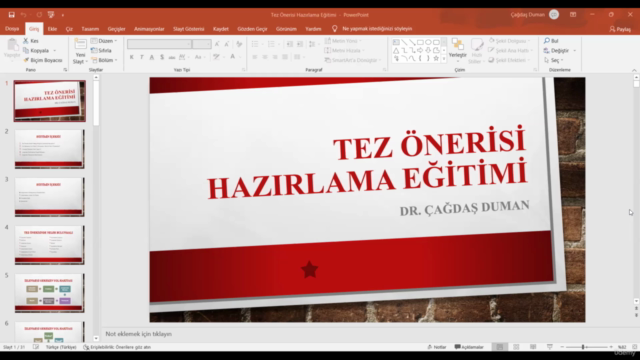This screenshot has height=360, width=640.
Task: Select the star shape in shapes gallery
Action: pos(436,58)
